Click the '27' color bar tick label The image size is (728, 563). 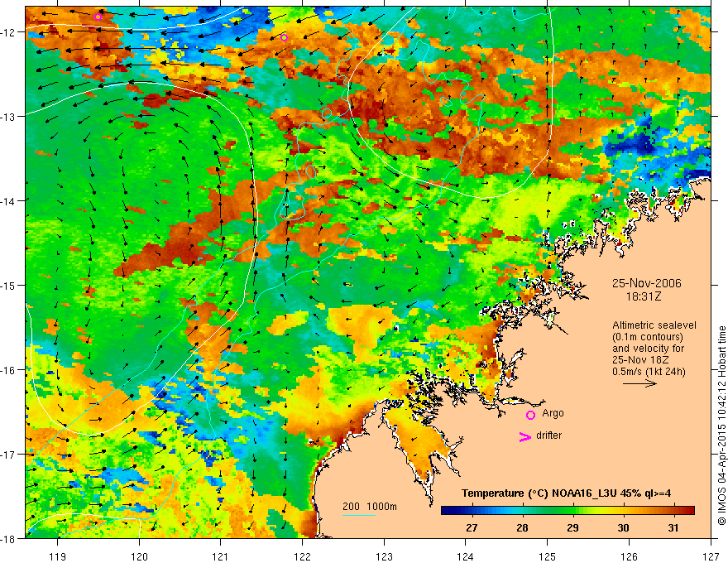click(472, 527)
